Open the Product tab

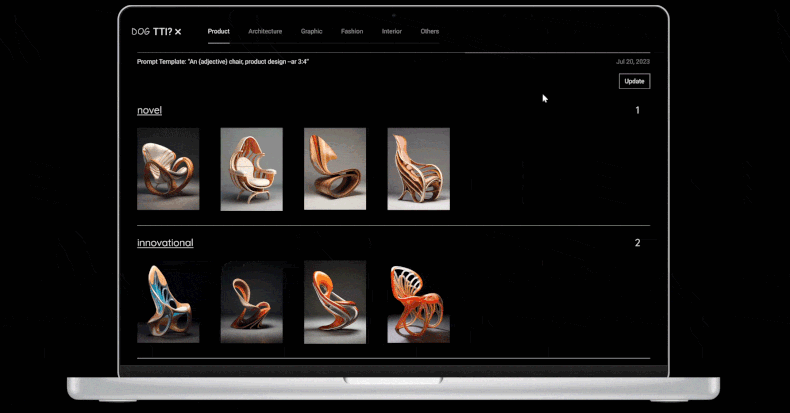pyautogui.click(x=219, y=31)
